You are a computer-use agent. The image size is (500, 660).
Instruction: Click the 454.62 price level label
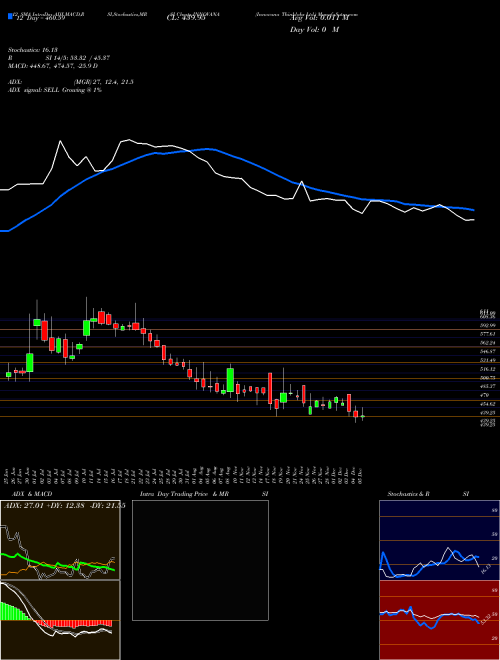coord(487,404)
